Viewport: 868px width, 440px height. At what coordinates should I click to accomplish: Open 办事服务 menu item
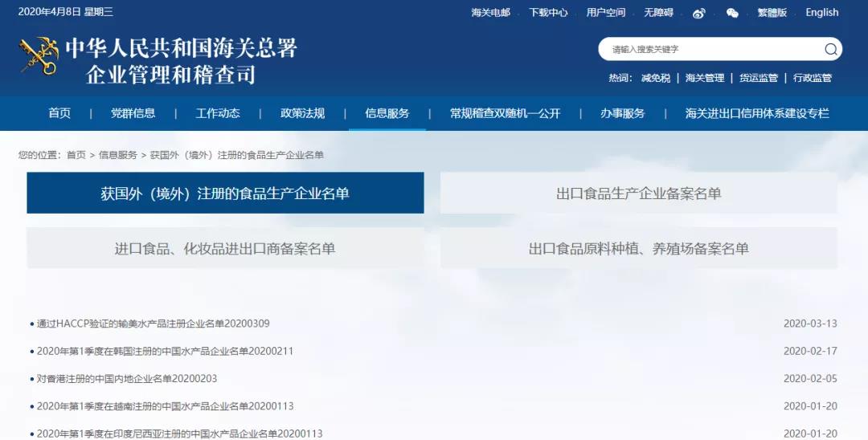(623, 113)
